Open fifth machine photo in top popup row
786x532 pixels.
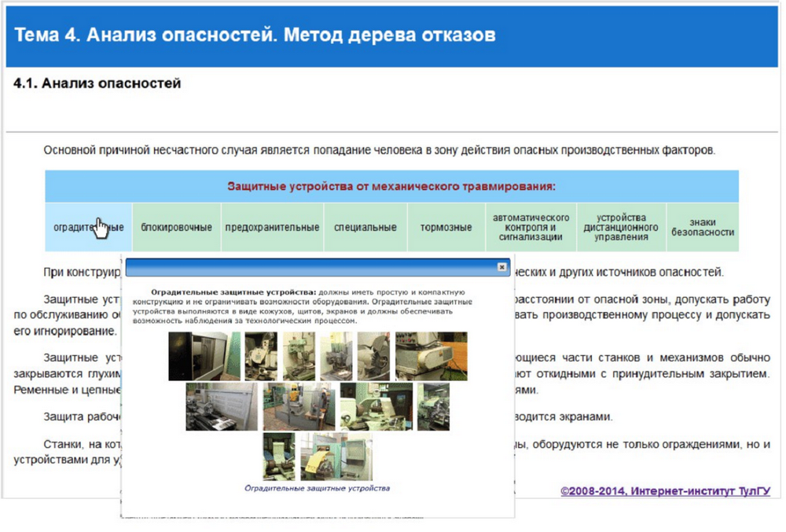point(373,356)
